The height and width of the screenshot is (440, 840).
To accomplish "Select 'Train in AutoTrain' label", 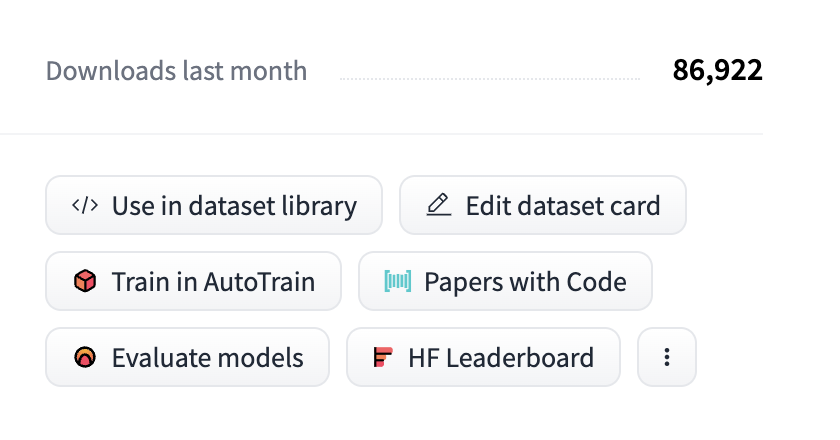I will tap(213, 282).
